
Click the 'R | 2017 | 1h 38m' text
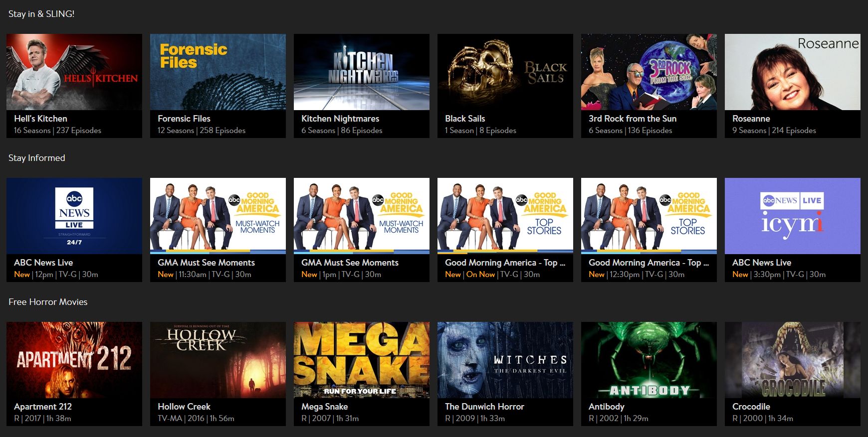pyautogui.click(x=42, y=419)
